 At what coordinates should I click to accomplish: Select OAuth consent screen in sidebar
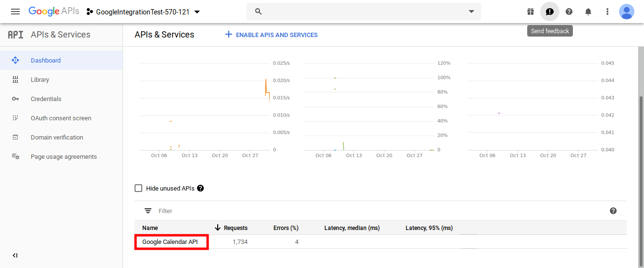61,118
